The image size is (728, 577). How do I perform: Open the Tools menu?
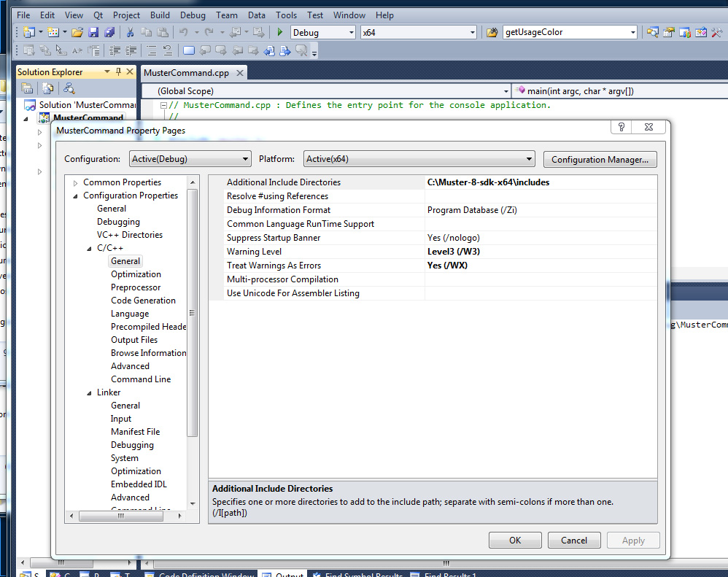pyautogui.click(x=286, y=15)
